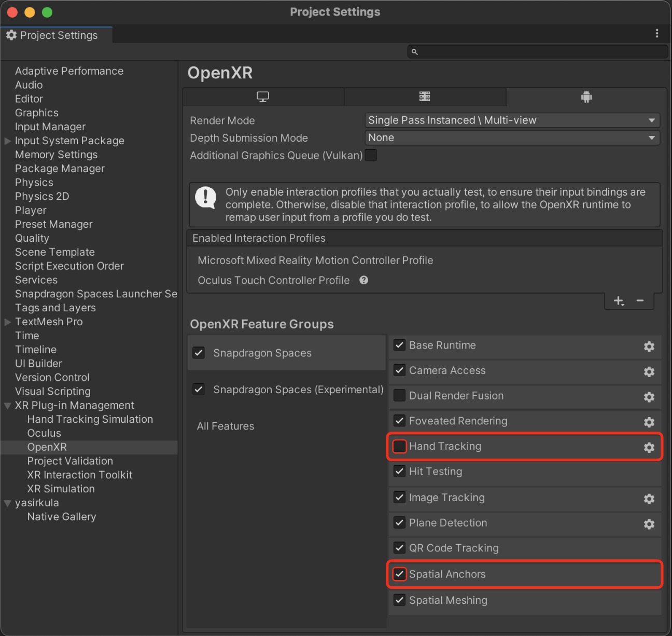The width and height of the screenshot is (672, 636).
Task: Open Project Validation settings
Action: coord(70,461)
